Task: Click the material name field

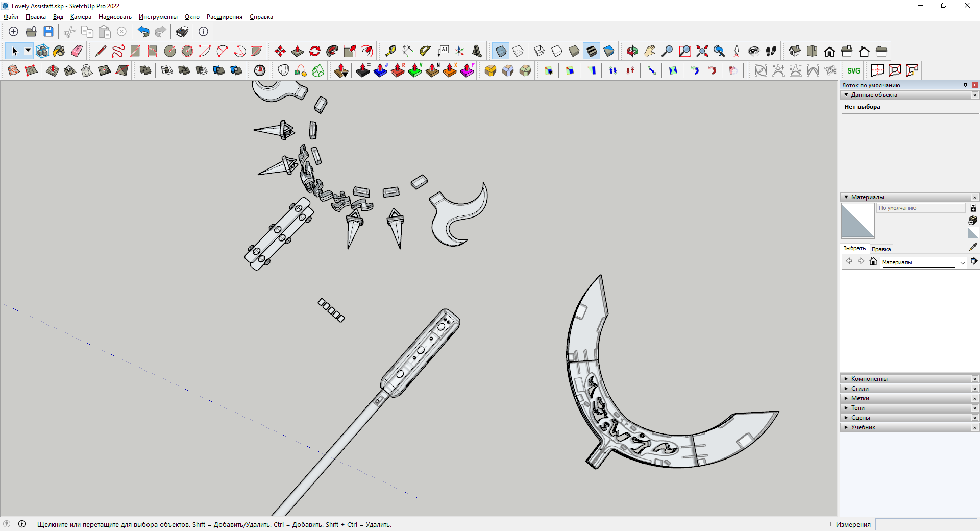Action: [921, 208]
